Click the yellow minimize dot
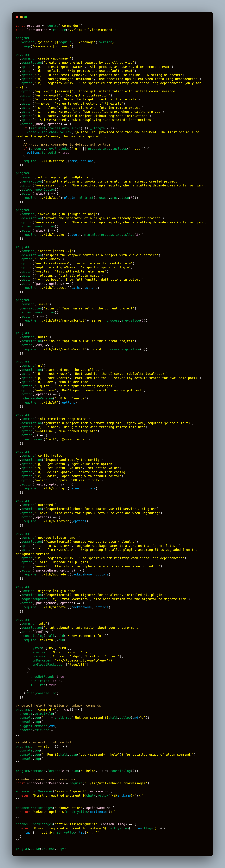225x868 pixels. (21, 17)
